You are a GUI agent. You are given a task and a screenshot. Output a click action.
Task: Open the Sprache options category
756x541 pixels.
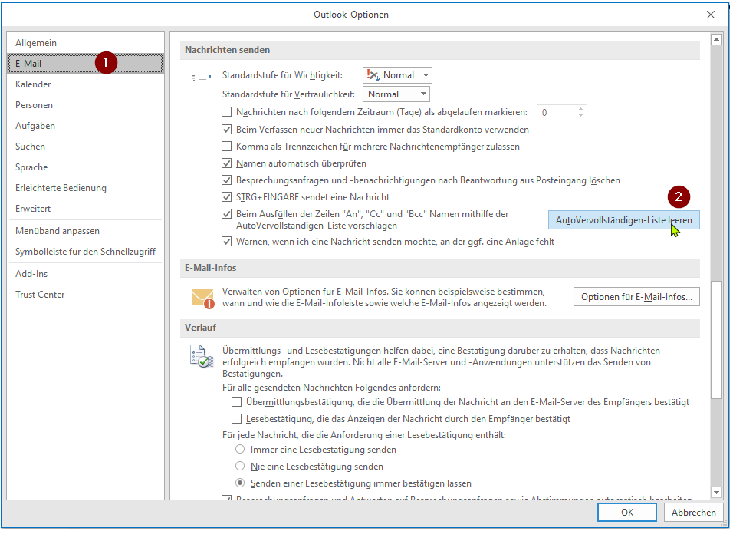(86, 167)
